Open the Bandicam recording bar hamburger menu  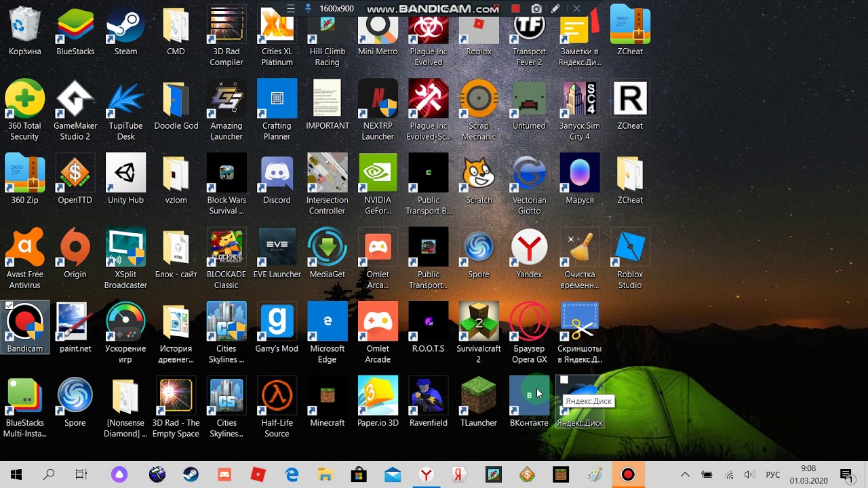(x=291, y=9)
